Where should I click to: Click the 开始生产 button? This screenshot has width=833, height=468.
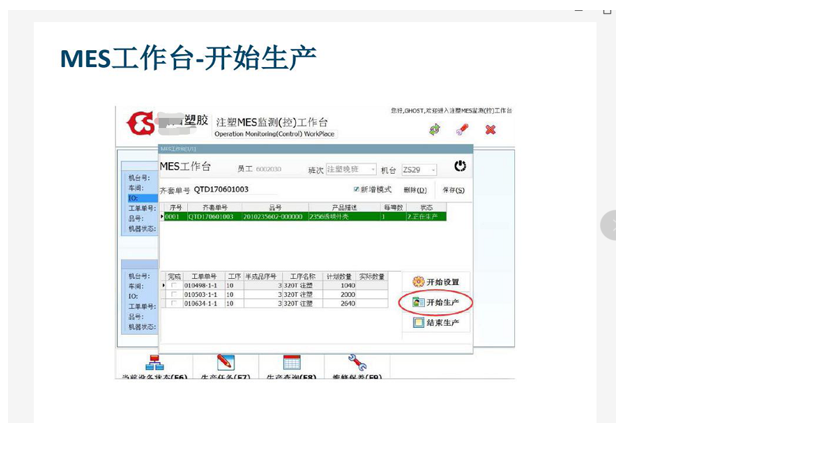(436, 302)
